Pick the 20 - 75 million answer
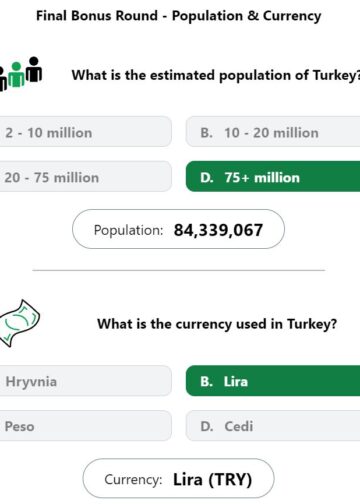This screenshot has width=360, height=504. coord(85,176)
